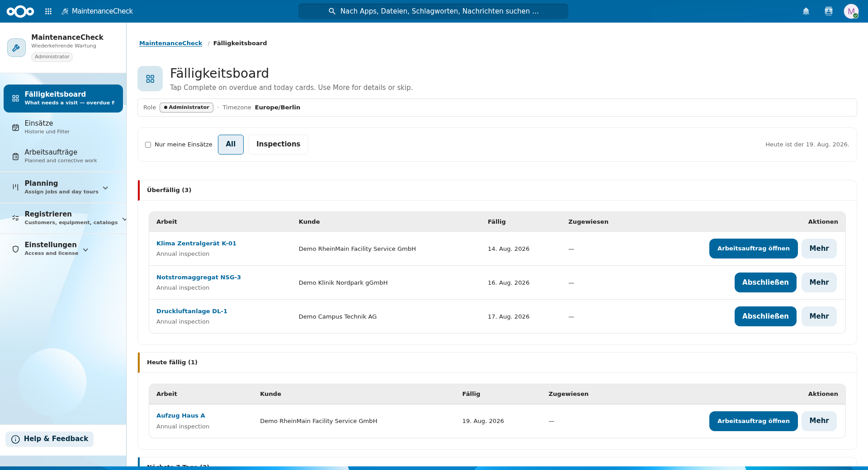Click Europe/Berlin timezone value
Image resolution: width=868 pixels, height=470 pixels.
pos(278,108)
